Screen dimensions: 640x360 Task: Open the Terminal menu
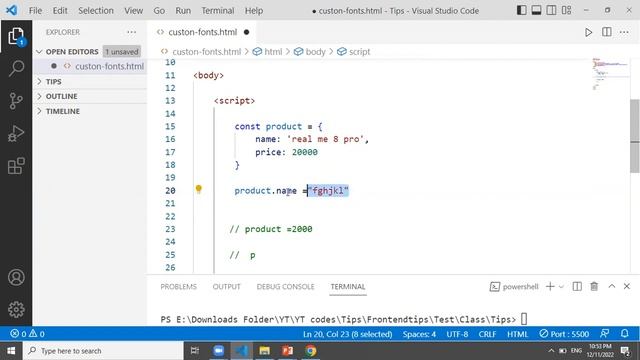[218, 11]
